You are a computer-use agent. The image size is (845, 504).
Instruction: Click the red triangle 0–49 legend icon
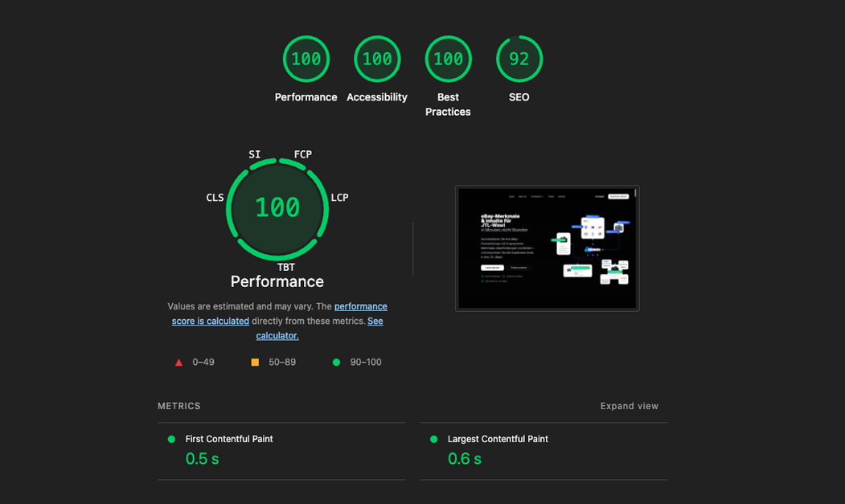pyautogui.click(x=178, y=363)
